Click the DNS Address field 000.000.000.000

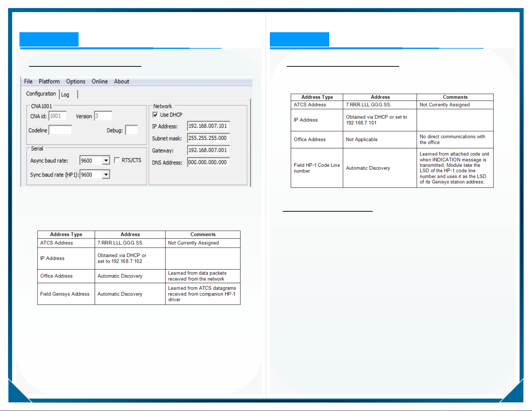click(208, 162)
